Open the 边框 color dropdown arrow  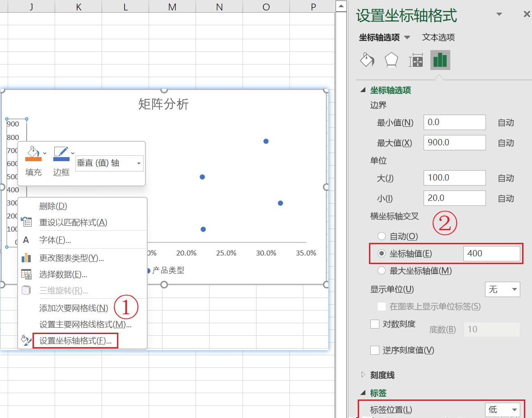click(x=73, y=153)
